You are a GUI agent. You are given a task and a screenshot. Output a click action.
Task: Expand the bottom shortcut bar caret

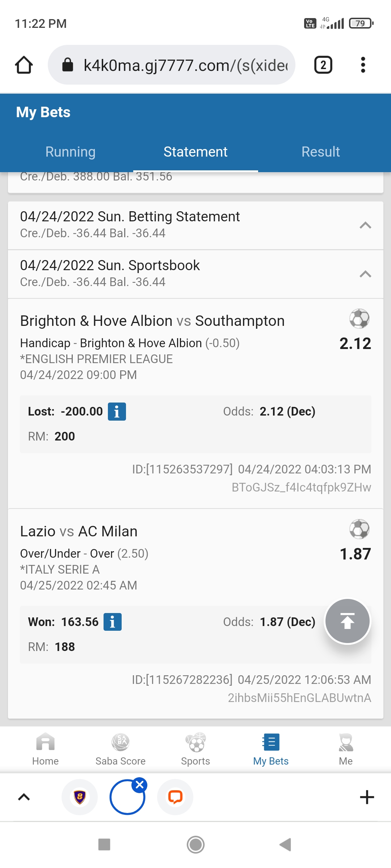[x=24, y=797]
